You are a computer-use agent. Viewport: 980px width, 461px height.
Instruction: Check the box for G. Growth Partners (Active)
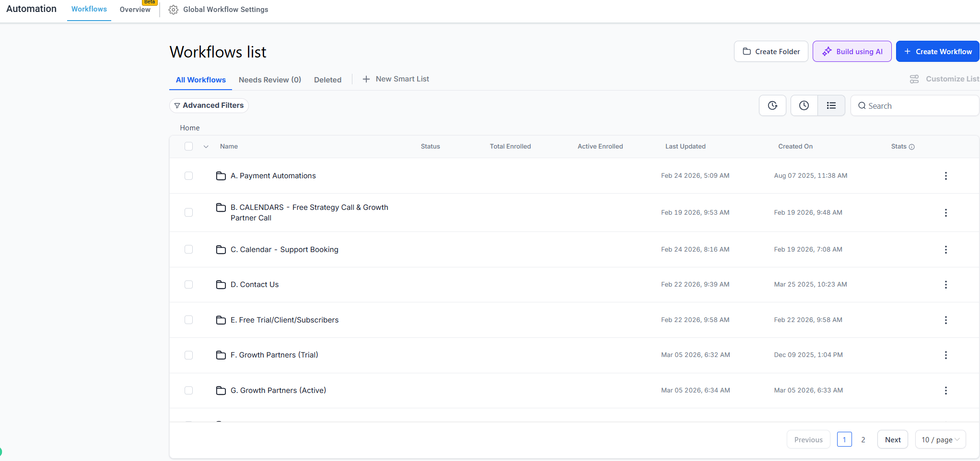pyautogui.click(x=188, y=391)
